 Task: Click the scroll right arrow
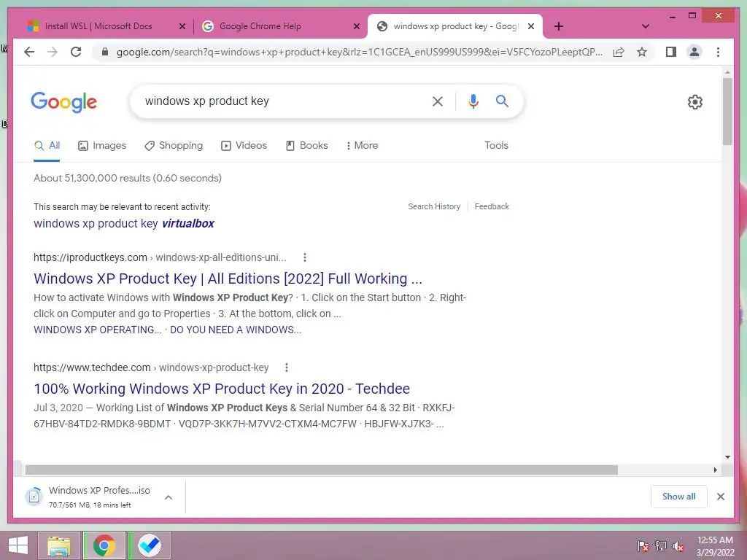click(x=715, y=470)
